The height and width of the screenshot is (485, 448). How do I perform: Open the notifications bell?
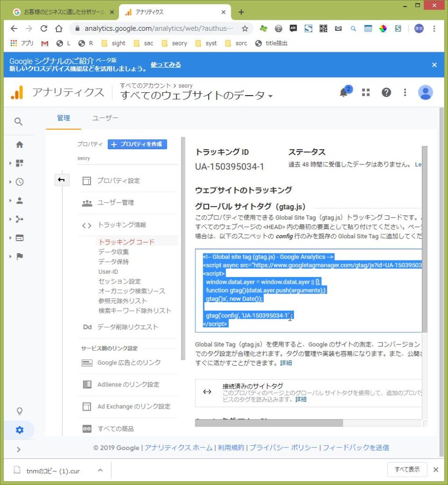tap(343, 92)
